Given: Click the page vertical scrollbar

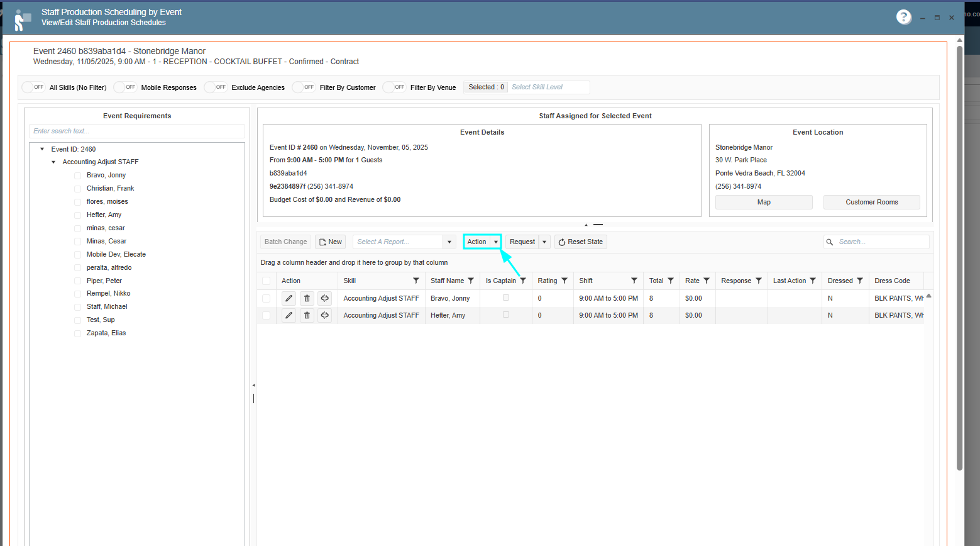Looking at the screenshot, I should (x=959, y=252).
